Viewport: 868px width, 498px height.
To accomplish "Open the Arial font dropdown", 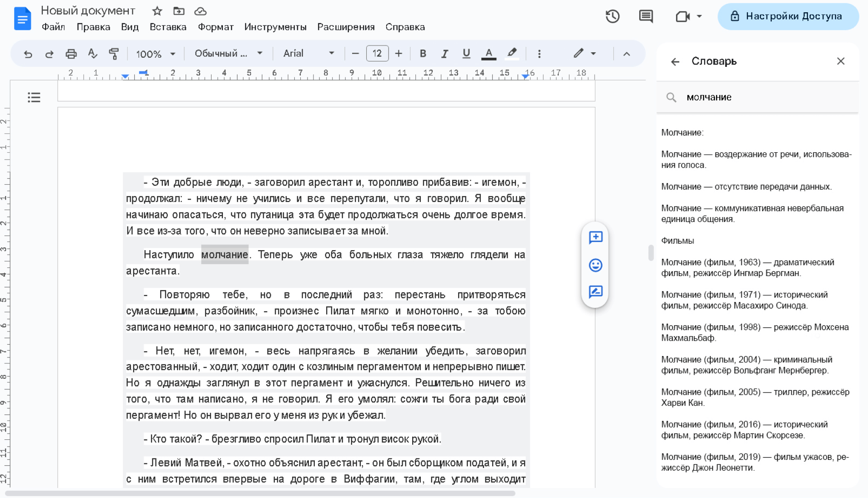I will click(308, 54).
